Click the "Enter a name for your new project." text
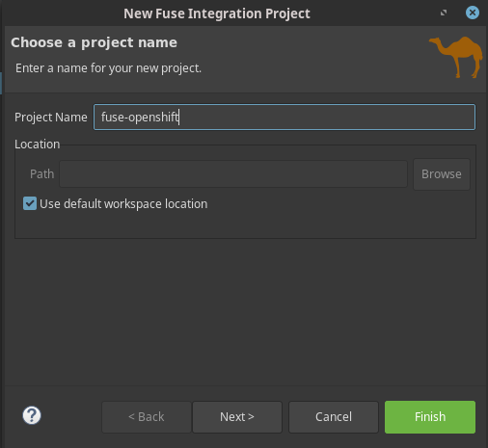Viewport: 488px width, 448px height. [108, 68]
